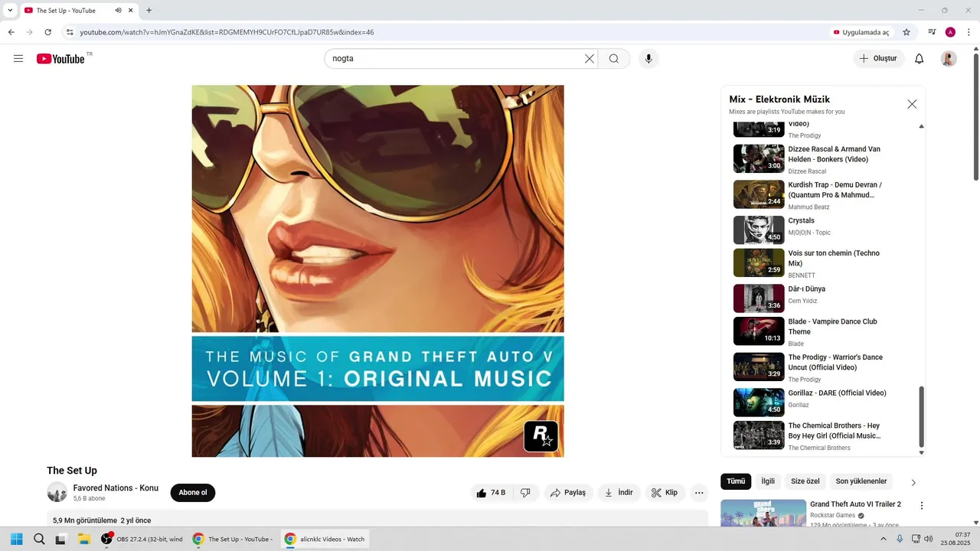Viewport: 980px width, 551px height.
Task: Open the notifications bell
Action: (920, 59)
